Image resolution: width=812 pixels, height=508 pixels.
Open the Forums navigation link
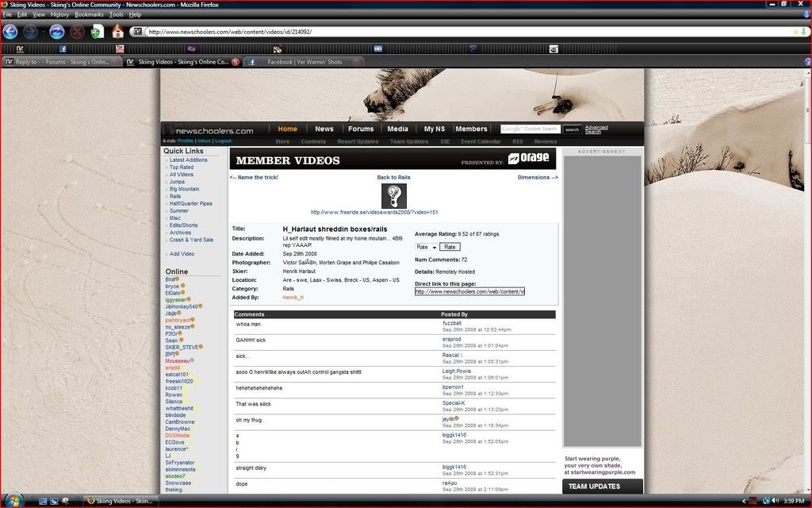pos(361,129)
